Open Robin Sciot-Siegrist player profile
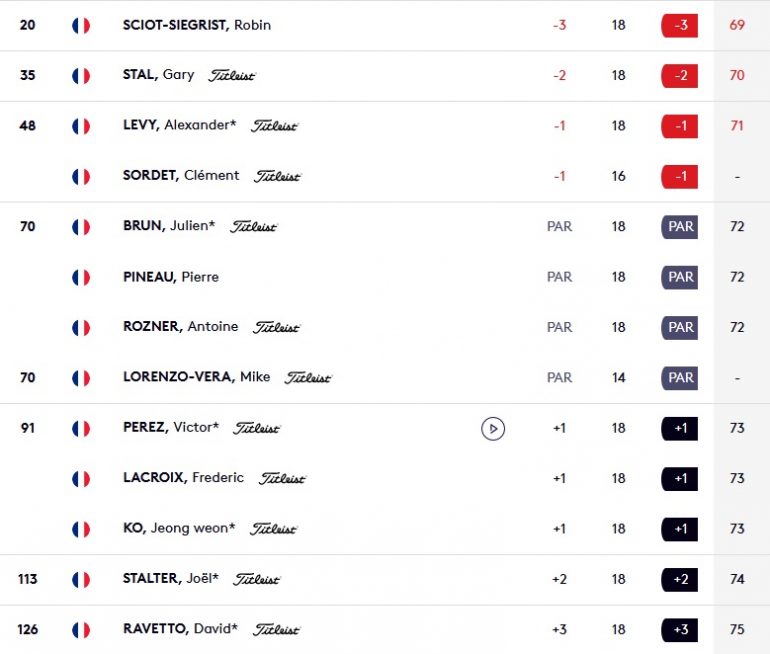The height and width of the screenshot is (654, 770). click(x=196, y=25)
